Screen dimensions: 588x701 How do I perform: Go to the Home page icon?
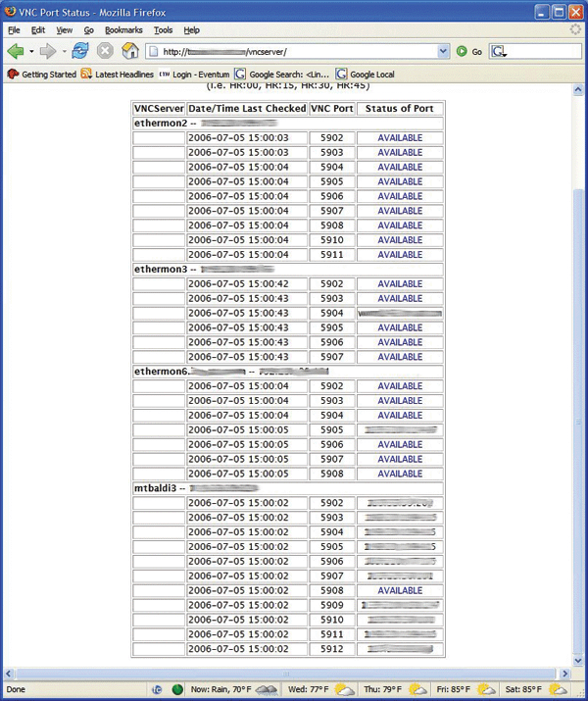129,51
